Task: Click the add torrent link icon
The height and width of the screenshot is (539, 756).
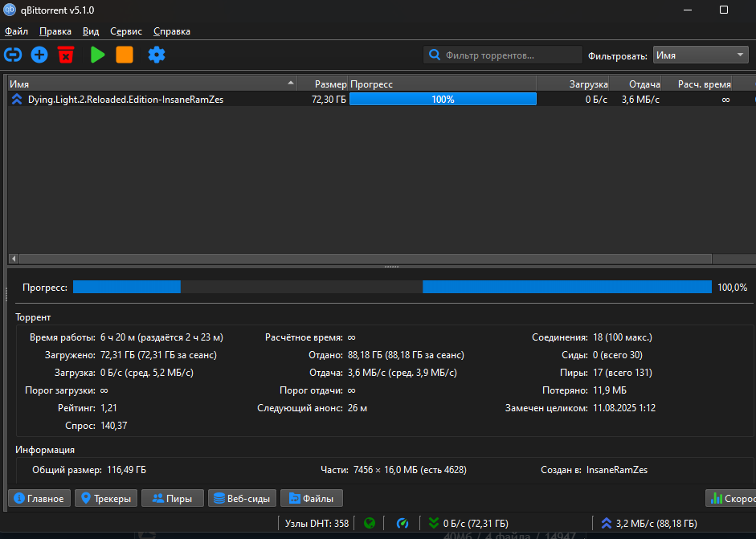Action: point(13,55)
